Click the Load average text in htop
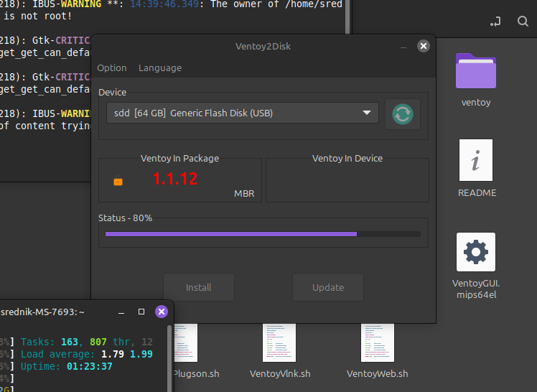The width and height of the screenshot is (537, 392). pos(57,354)
